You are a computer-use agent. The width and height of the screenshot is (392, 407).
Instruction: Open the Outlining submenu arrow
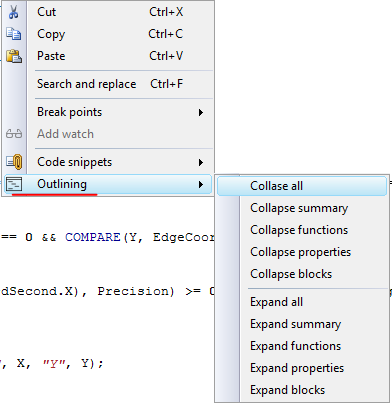pyautogui.click(x=201, y=184)
